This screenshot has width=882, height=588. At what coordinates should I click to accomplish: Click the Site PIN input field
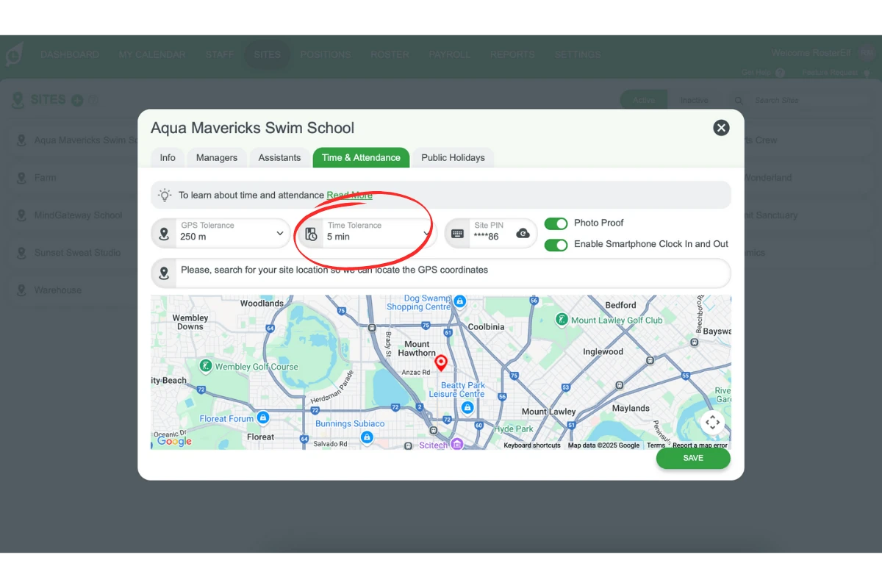click(491, 234)
